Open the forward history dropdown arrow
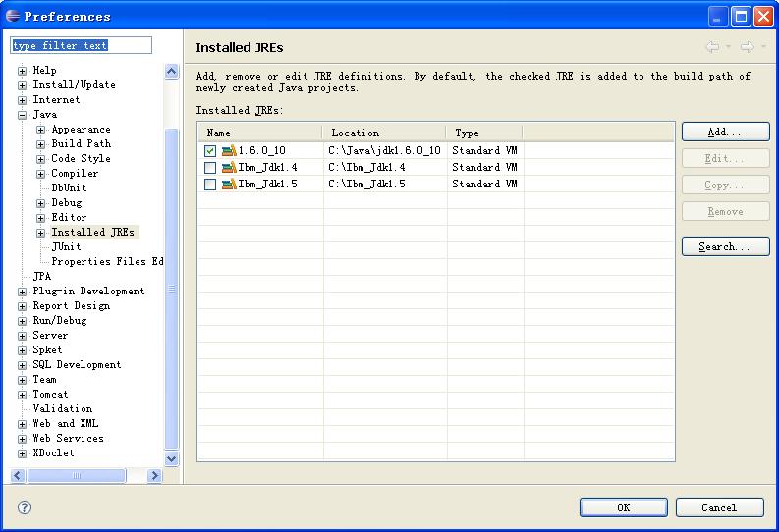 click(x=763, y=47)
